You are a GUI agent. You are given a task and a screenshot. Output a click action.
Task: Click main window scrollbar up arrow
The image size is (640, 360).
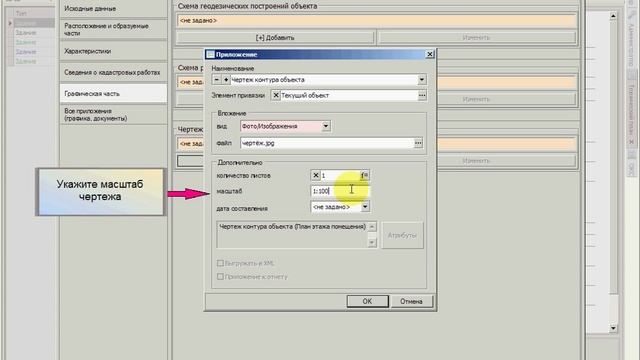pos(613,16)
